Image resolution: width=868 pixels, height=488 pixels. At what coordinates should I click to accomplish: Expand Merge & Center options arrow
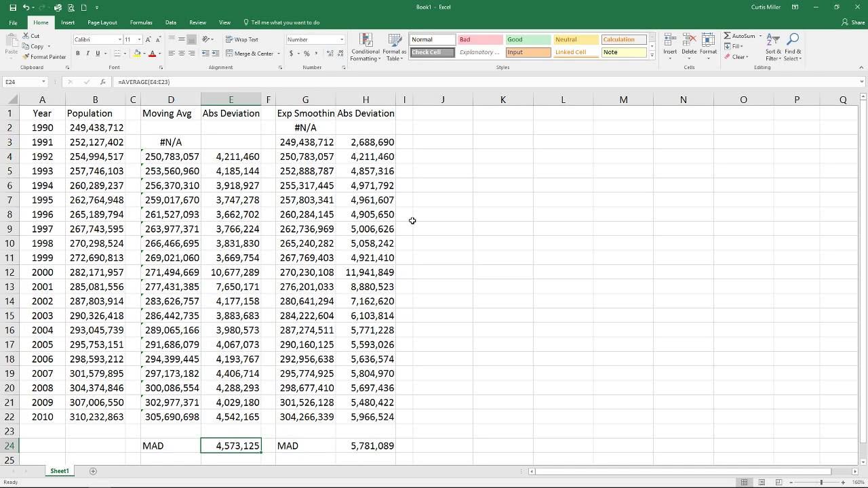click(278, 54)
